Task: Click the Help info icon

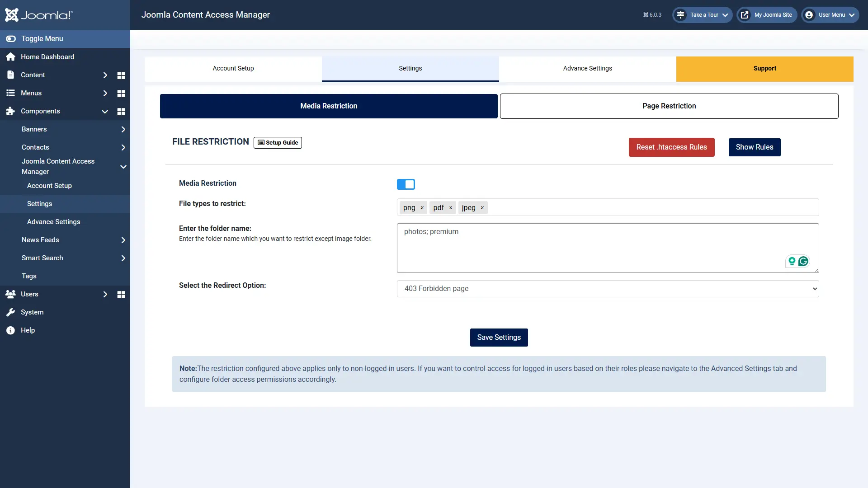Action: pyautogui.click(x=11, y=330)
